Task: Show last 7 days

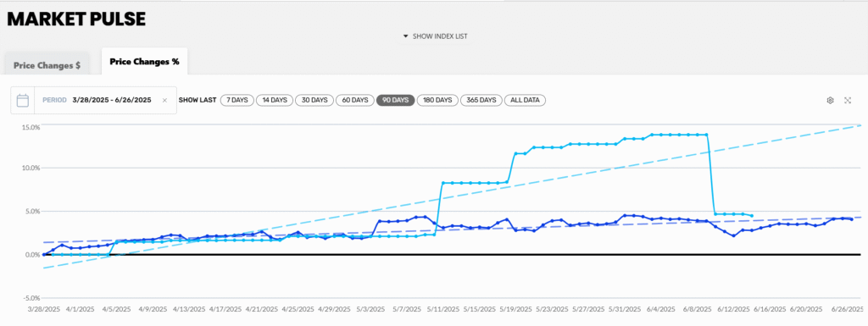Action: [237, 100]
